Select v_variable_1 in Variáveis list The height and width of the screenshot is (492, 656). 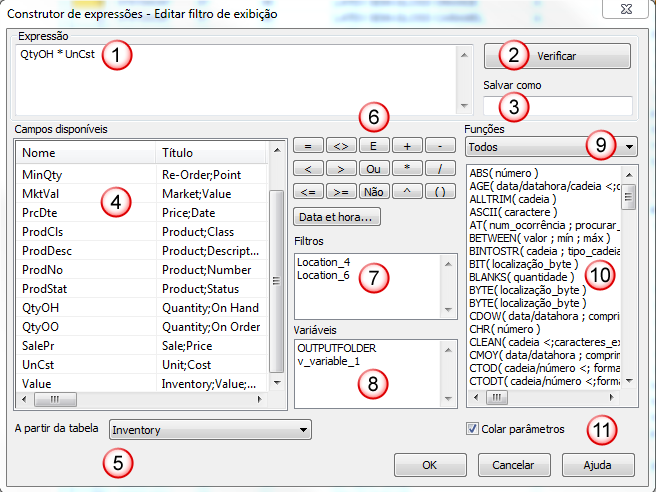(x=330, y=360)
